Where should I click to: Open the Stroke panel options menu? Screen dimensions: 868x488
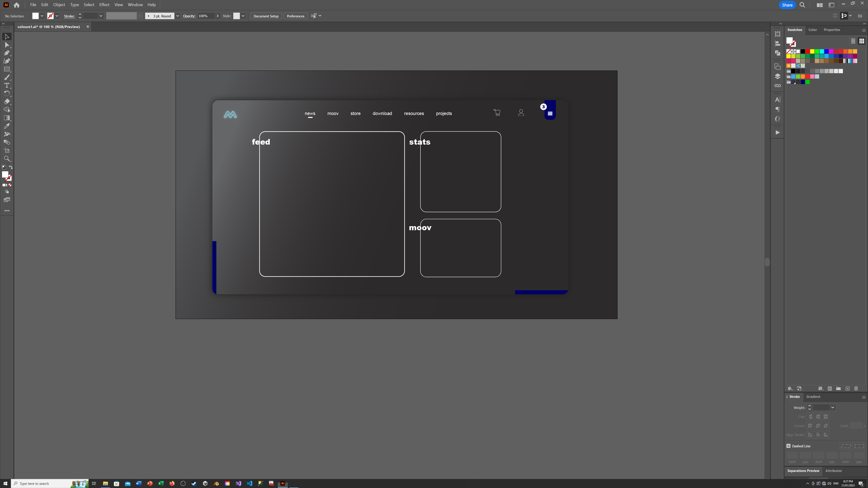click(864, 397)
